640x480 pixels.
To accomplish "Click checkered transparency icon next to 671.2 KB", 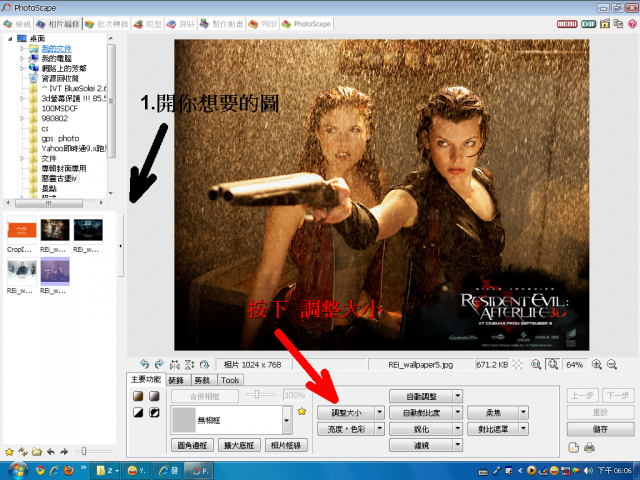I will point(518,364).
